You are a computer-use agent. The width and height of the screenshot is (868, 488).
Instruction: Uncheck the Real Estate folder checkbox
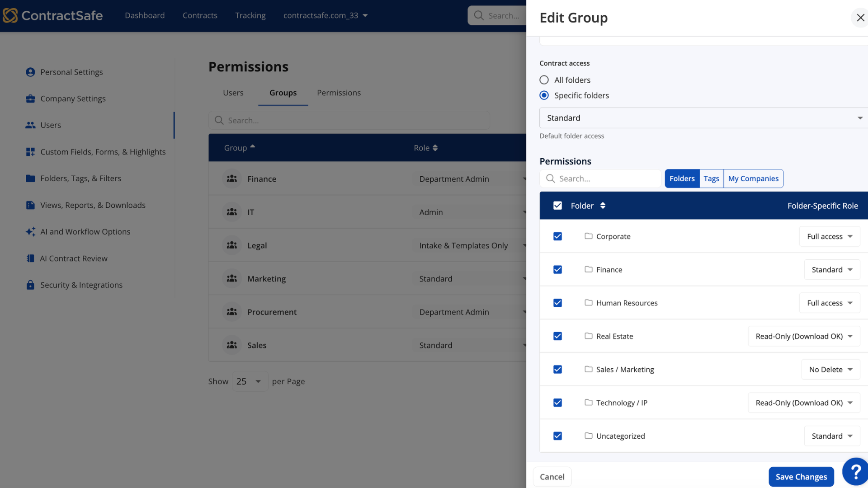[x=557, y=336]
